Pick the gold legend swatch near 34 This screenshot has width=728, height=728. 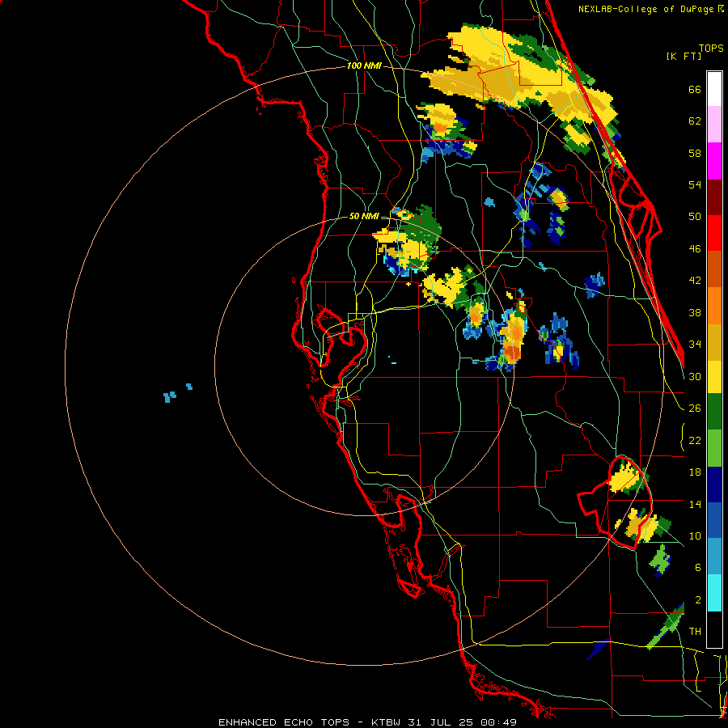pyautogui.click(x=714, y=342)
